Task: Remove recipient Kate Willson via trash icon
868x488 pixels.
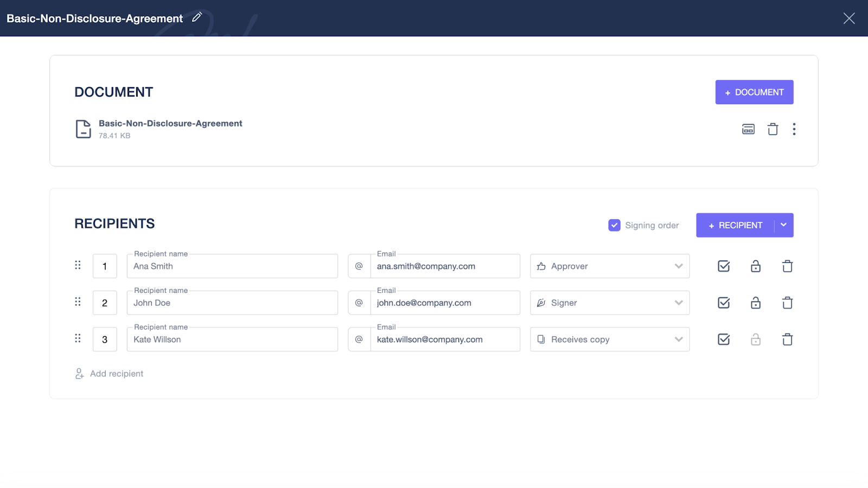Action: (x=787, y=339)
